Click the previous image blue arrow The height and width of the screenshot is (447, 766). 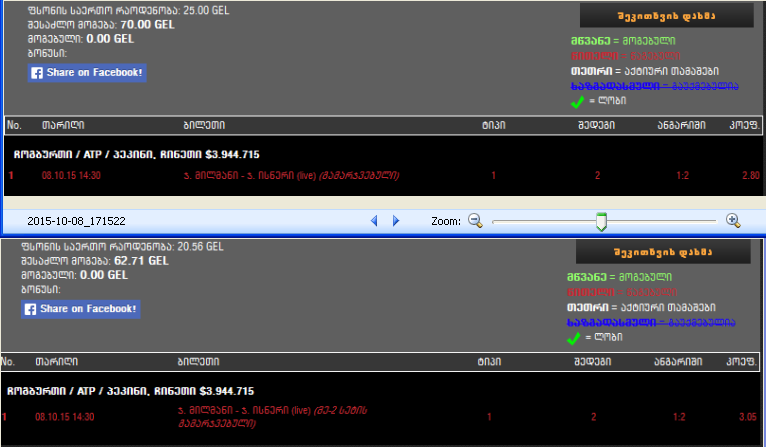tap(374, 221)
